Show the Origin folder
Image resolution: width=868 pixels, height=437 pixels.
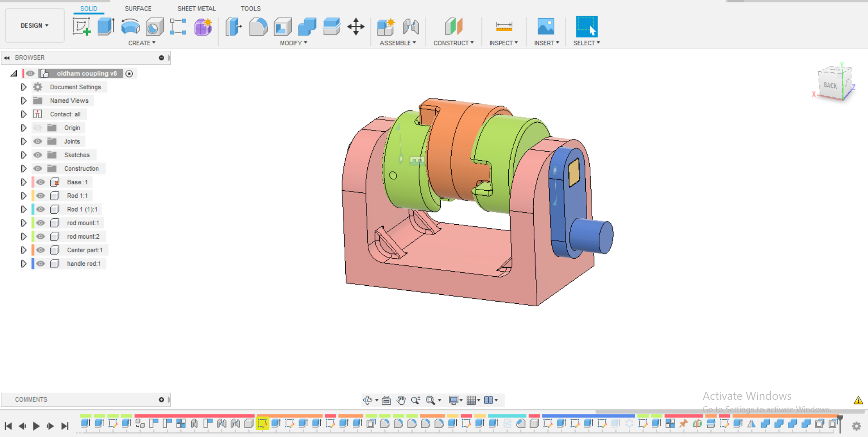[x=38, y=128]
